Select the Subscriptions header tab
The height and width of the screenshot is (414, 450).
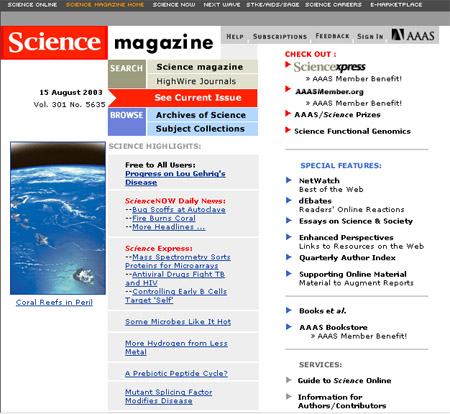pyautogui.click(x=280, y=36)
